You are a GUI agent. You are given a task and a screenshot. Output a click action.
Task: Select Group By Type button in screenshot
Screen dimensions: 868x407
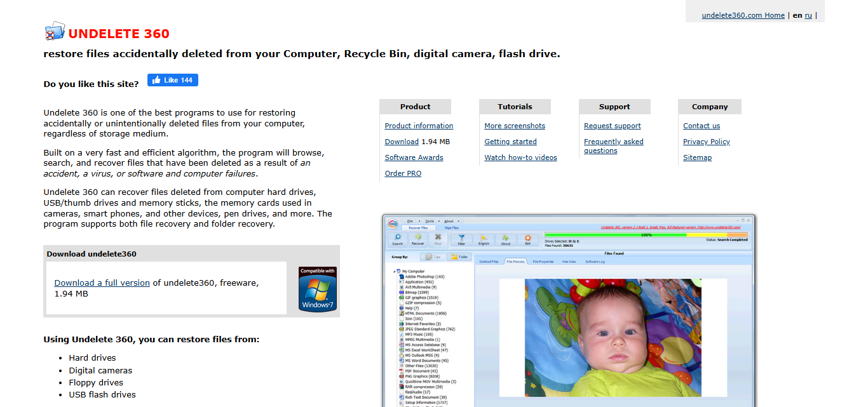[433, 257]
